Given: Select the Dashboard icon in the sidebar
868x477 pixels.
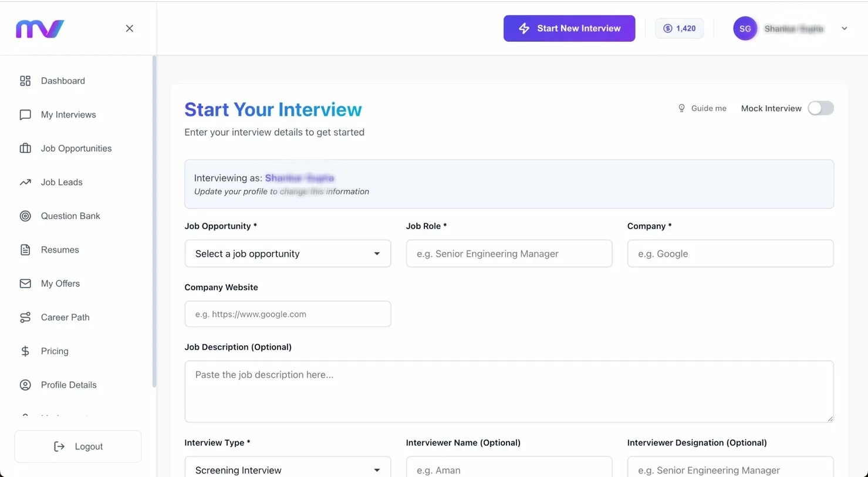Looking at the screenshot, I should coord(25,80).
